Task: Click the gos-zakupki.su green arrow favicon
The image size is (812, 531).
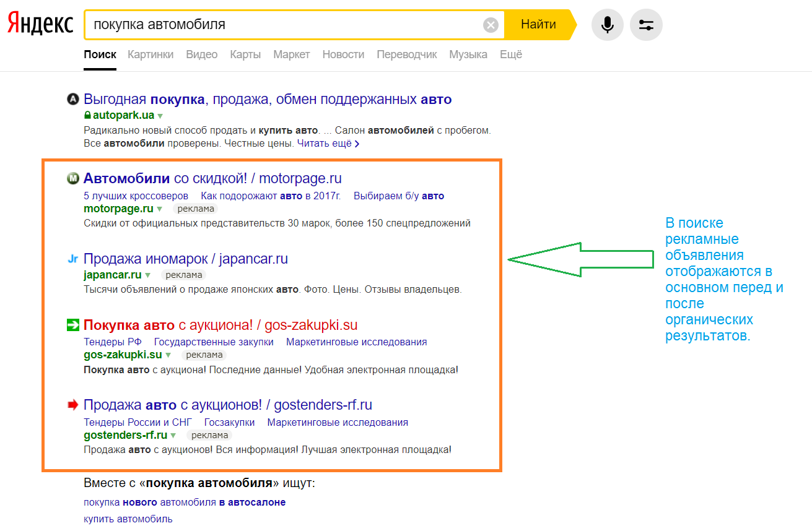Action: pyautogui.click(x=72, y=325)
